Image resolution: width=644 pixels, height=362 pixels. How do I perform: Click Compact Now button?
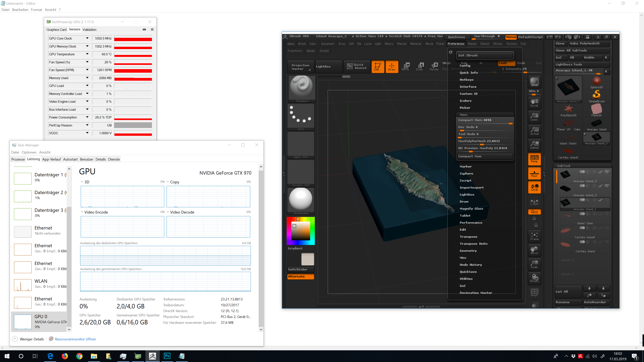pyautogui.click(x=485, y=156)
